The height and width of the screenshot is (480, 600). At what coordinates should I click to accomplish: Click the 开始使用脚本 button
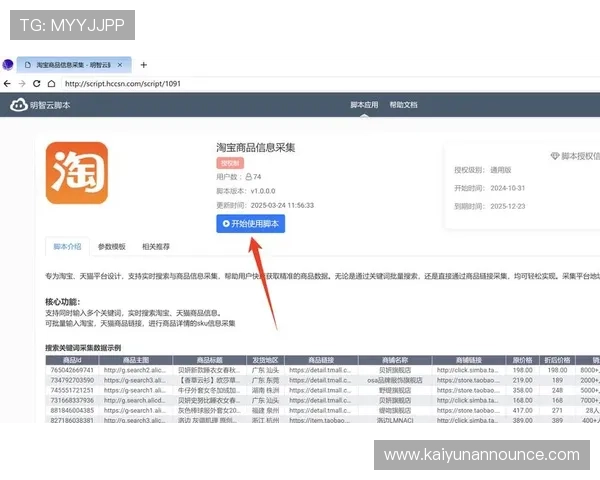[251, 224]
